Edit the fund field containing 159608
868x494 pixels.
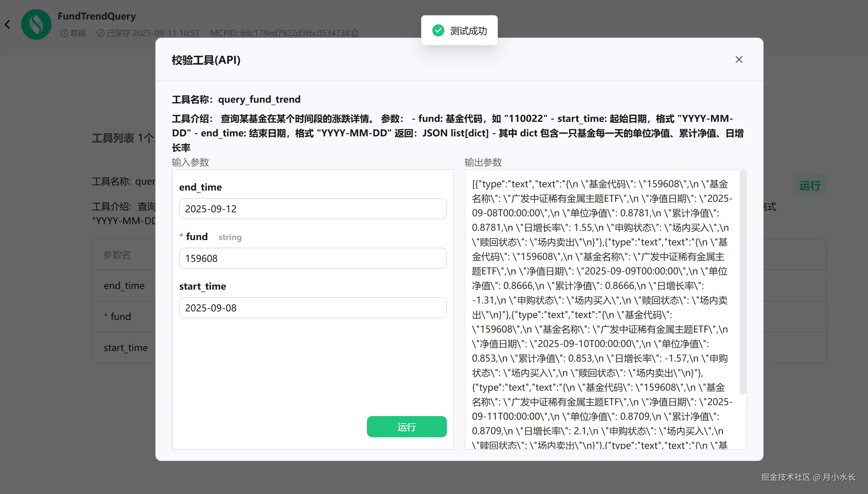point(312,258)
